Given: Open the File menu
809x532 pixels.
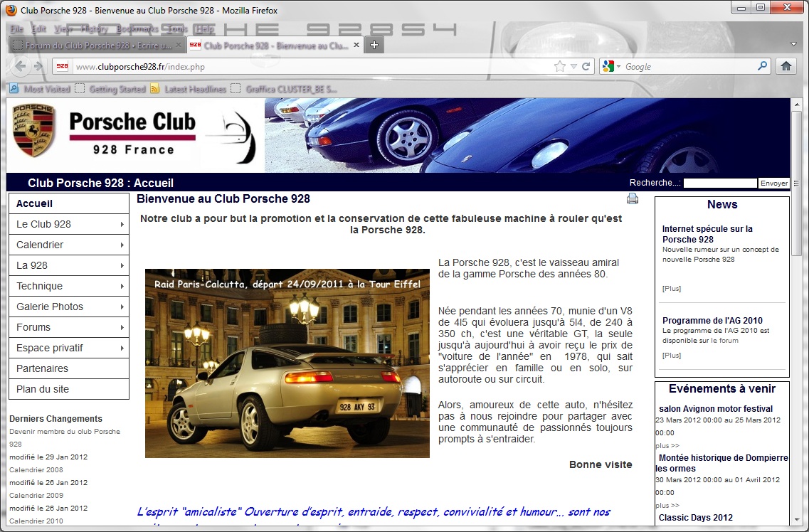Looking at the screenshot, I should [x=16, y=29].
